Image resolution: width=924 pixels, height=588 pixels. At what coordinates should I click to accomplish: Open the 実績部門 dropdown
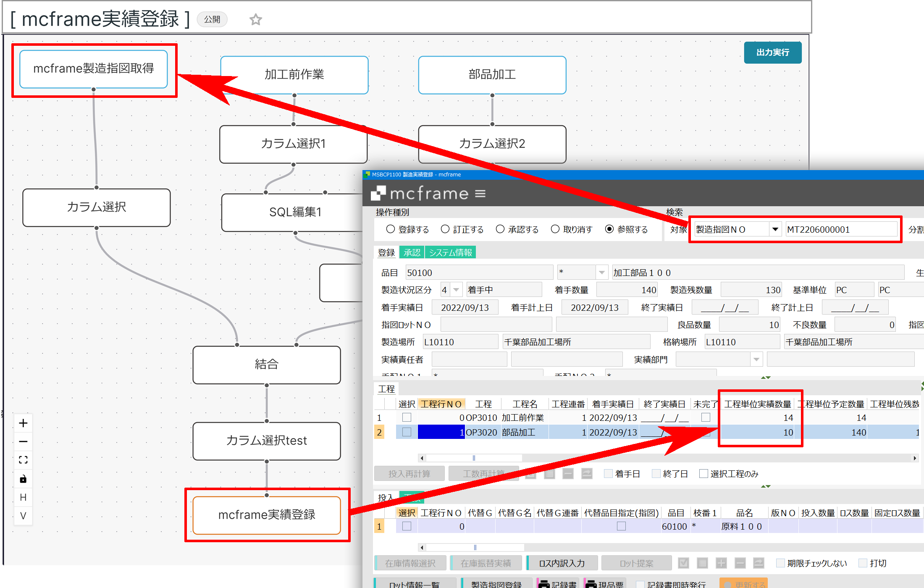(756, 360)
